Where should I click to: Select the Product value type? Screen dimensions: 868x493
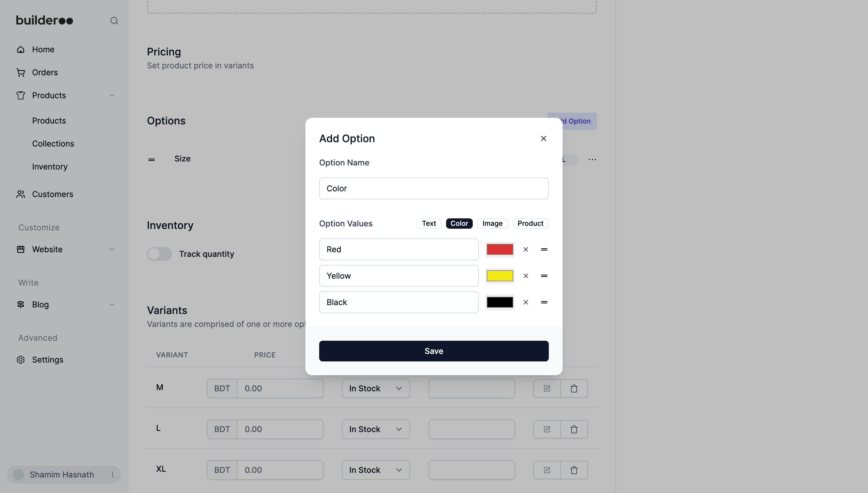click(530, 224)
